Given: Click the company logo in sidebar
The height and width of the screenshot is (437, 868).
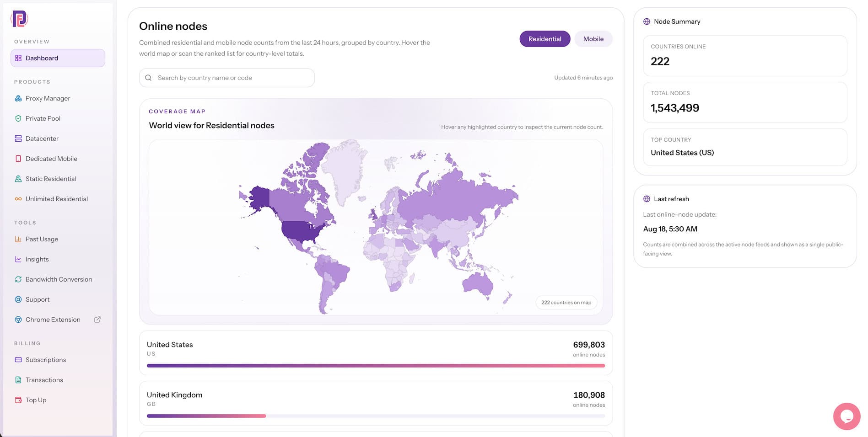Looking at the screenshot, I should point(19,19).
